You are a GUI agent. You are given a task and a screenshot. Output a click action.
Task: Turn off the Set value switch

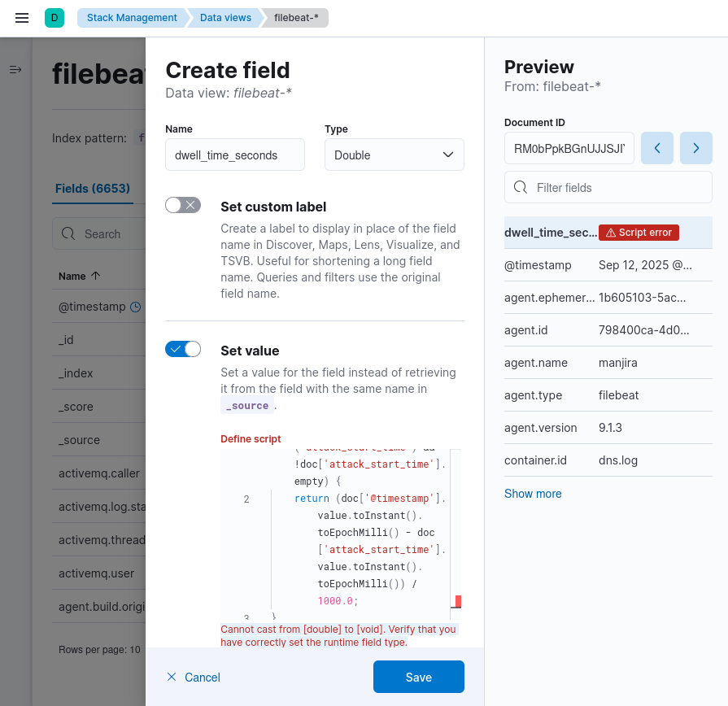click(x=183, y=349)
